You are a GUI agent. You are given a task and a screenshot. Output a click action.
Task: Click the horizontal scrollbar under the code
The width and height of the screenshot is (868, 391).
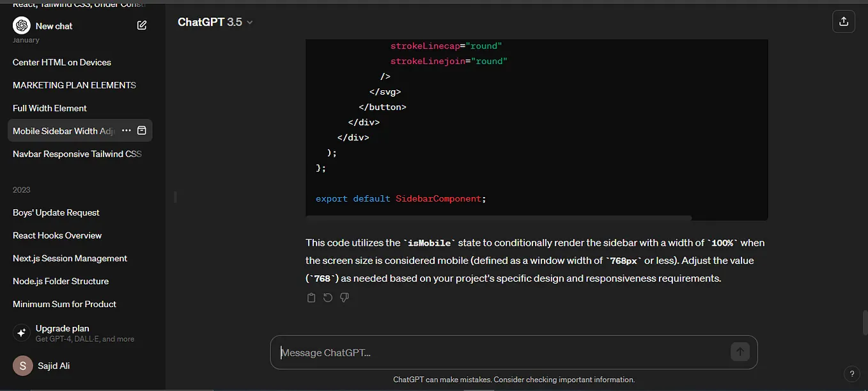pyautogui.click(x=499, y=218)
